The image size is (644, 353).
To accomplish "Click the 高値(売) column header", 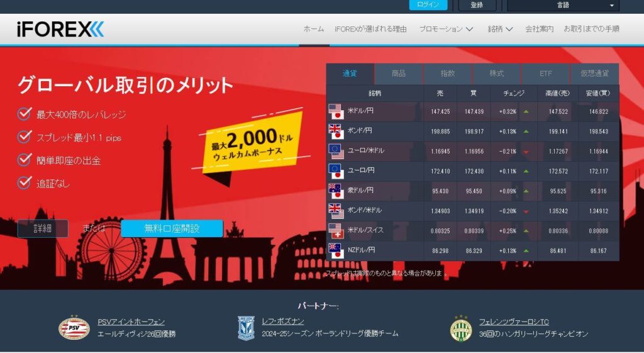I will coord(557,93).
